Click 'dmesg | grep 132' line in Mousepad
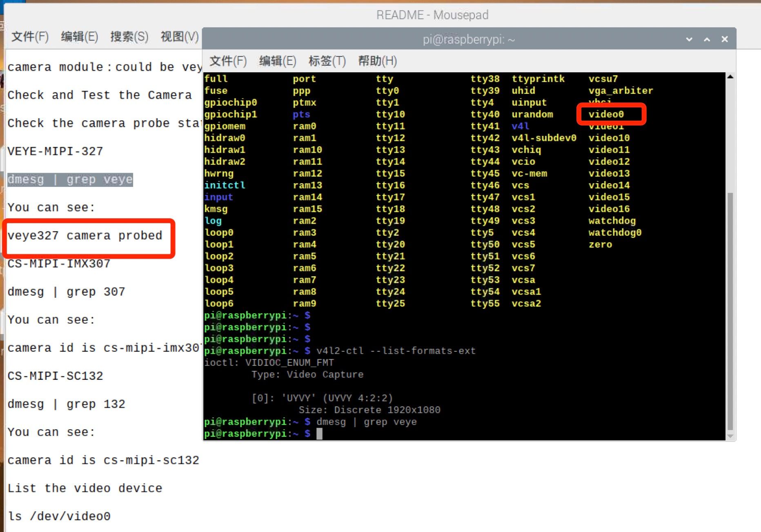This screenshot has width=761, height=532. pyautogui.click(x=66, y=404)
